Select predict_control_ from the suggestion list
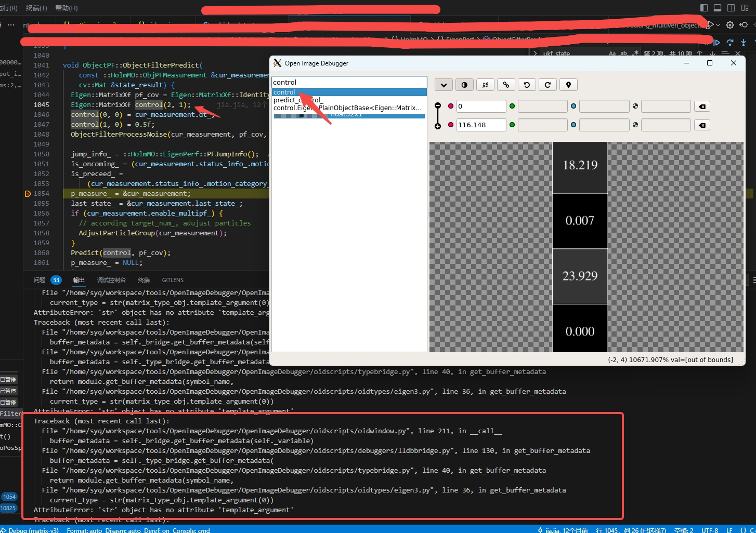Screen dimensions: 756x533 297,100
